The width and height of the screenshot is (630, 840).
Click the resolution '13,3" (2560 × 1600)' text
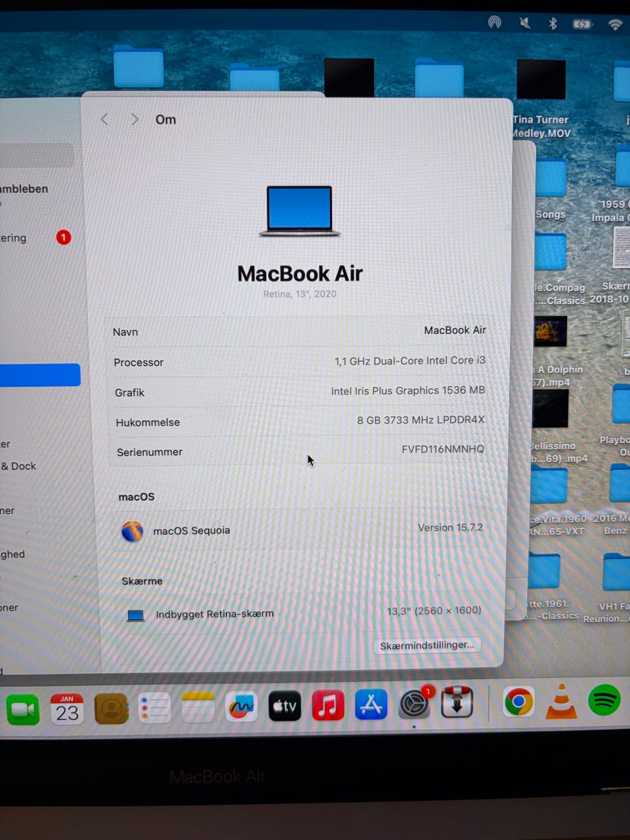(434, 611)
